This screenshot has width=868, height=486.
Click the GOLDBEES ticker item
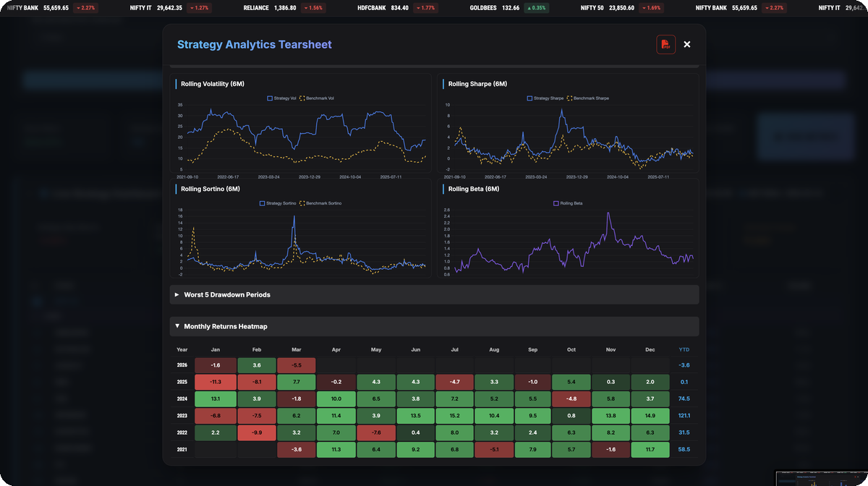tap(510, 8)
